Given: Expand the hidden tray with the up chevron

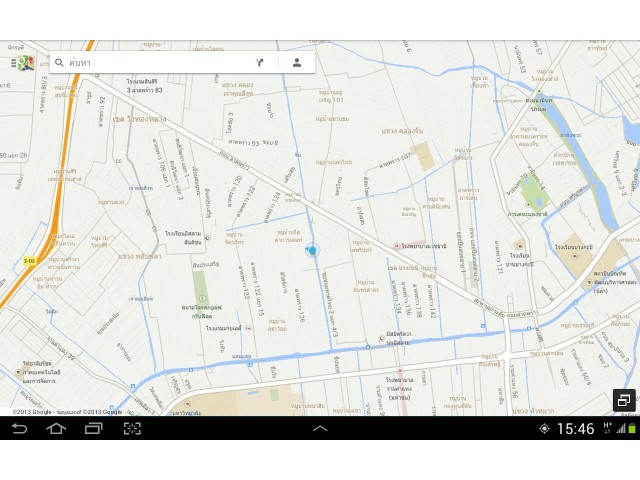Looking at the screenshot, I should point(320,428).
